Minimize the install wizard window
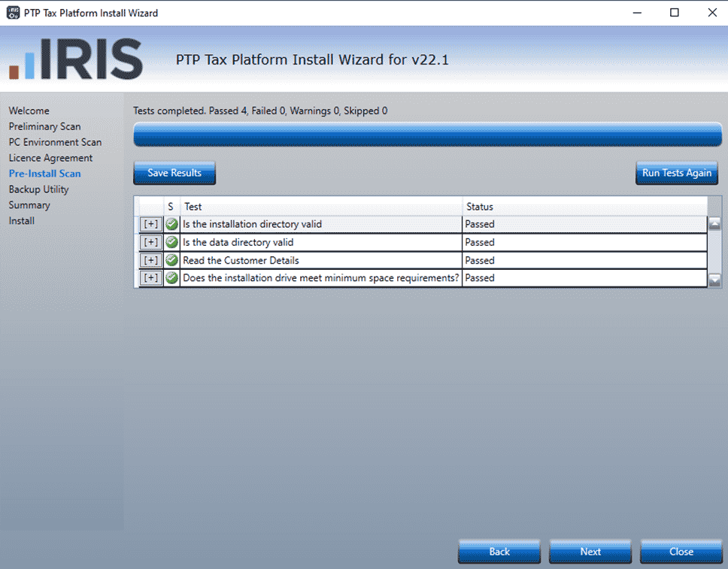Viewport: 728px width, 569px height. pos(638,13)
